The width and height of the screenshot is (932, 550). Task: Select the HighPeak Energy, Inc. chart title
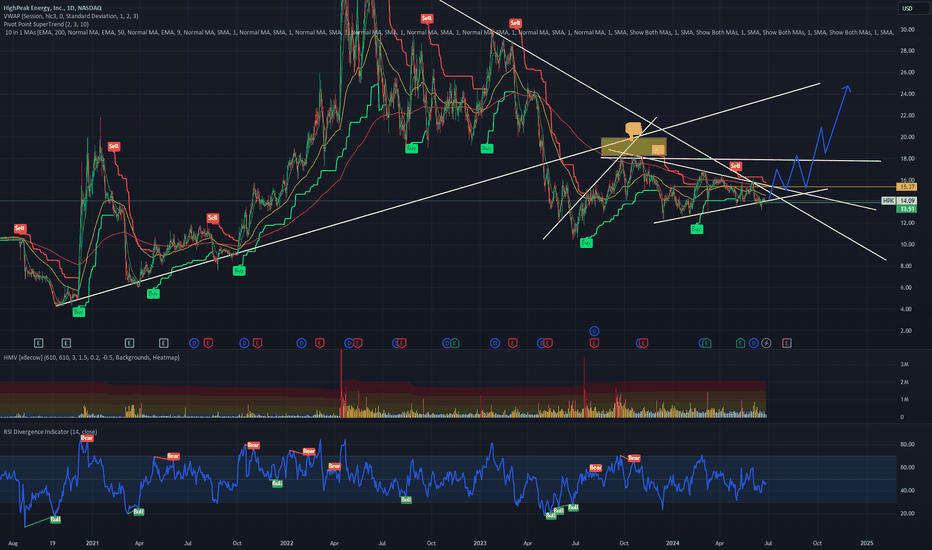pyautogui.click(x=52, y=8)
